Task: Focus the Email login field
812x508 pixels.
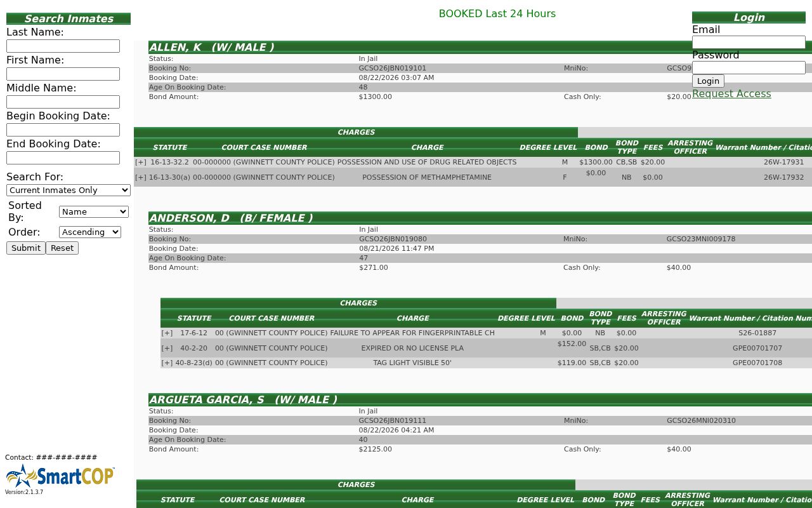Action: click(x=749, y=42)
